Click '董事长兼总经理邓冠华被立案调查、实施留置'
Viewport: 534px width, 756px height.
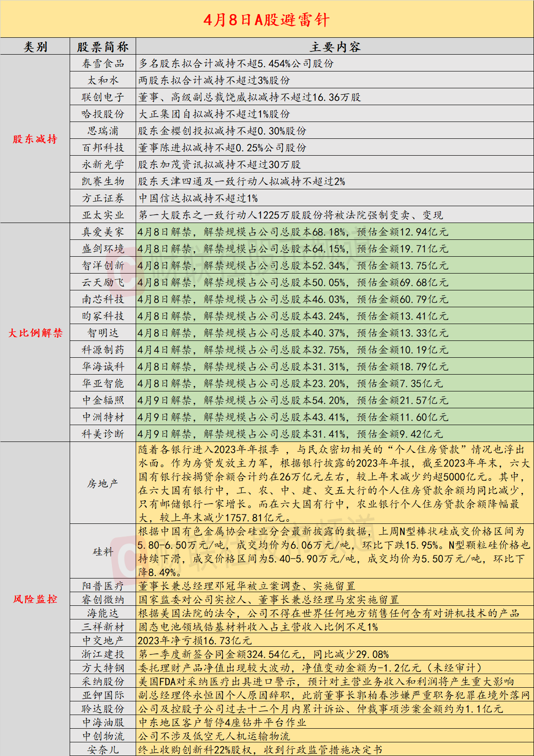[246, 586]
